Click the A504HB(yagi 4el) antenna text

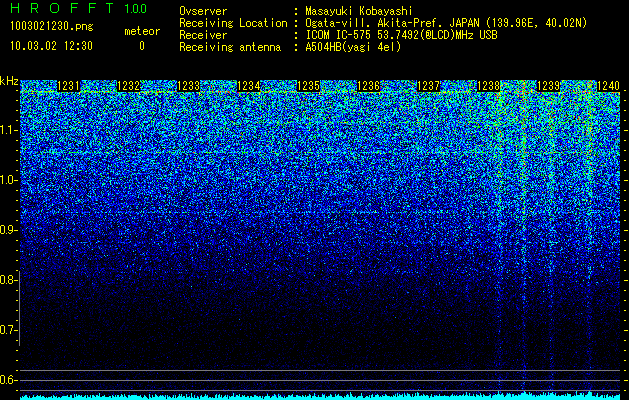pos(353,47)
